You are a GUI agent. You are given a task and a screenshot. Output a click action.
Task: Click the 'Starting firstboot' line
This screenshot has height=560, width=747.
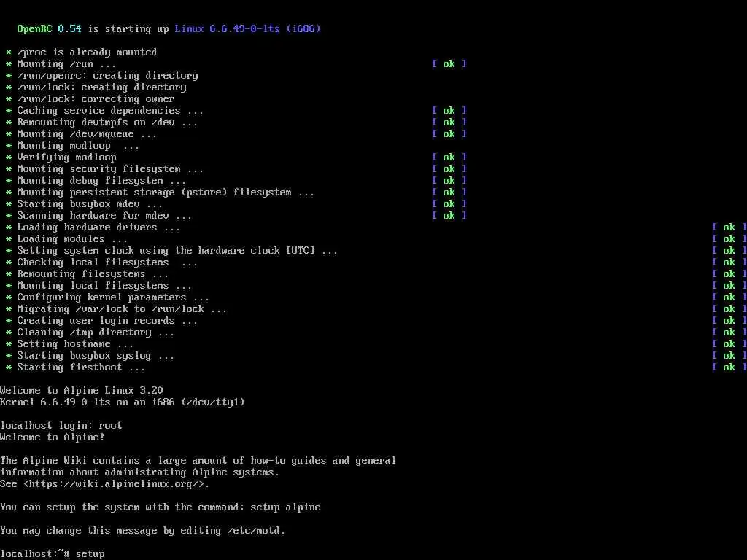(x=81, y=367)
